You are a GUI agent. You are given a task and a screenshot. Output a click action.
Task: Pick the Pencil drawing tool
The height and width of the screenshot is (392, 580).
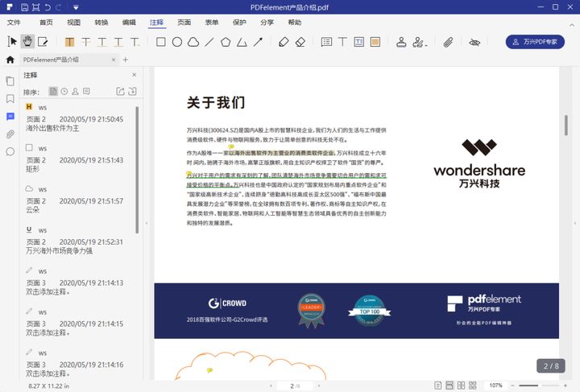284,42
